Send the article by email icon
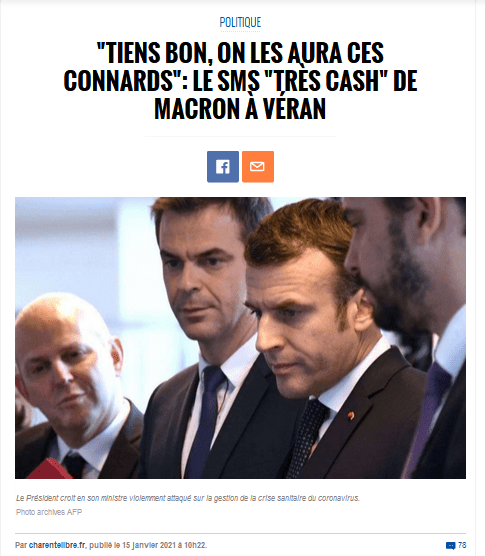Image resolution: width=485 pixels, height=556 pixels. [x=258, y=167]
